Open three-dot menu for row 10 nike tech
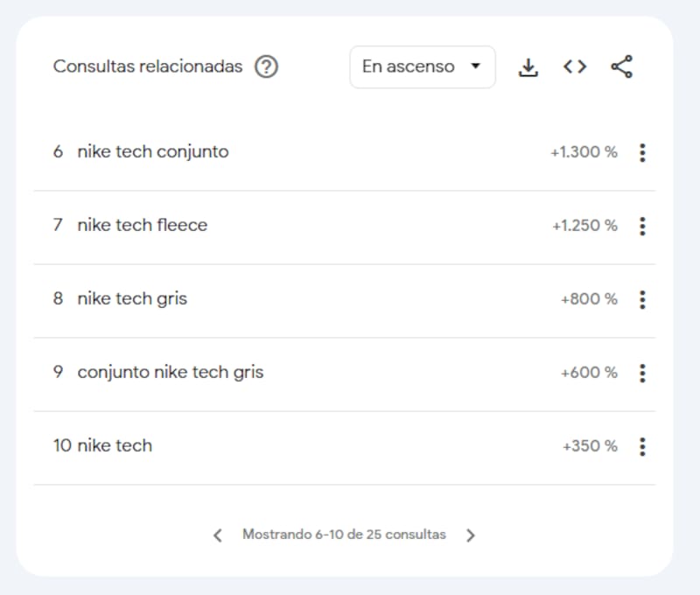The image size is (700, 595). tap(642, 446)
